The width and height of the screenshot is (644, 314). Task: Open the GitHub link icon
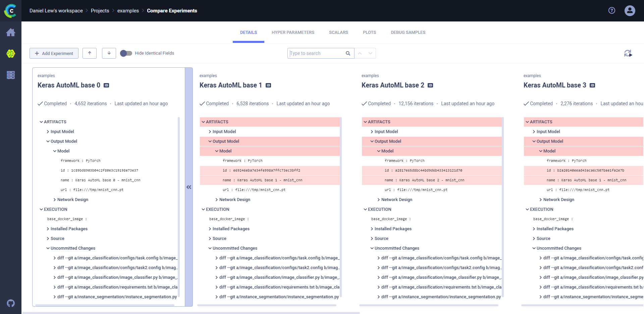pos(11,303)
